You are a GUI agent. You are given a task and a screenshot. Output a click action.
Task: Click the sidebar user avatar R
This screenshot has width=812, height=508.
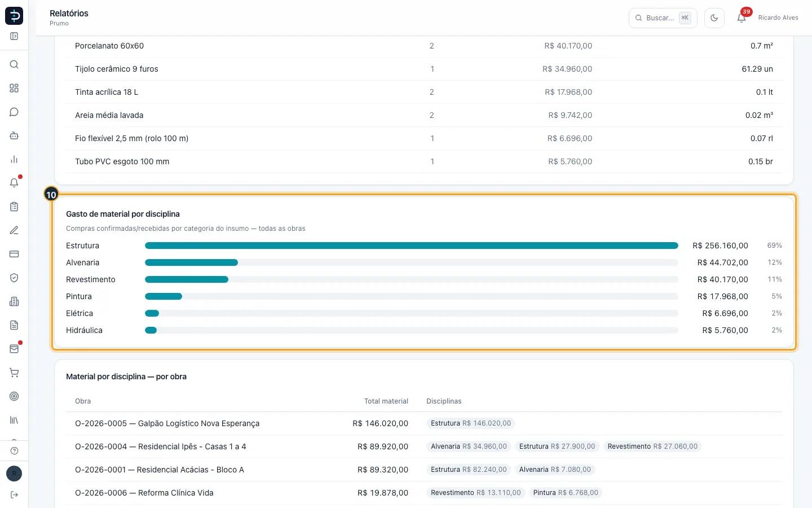coord(14,474)
